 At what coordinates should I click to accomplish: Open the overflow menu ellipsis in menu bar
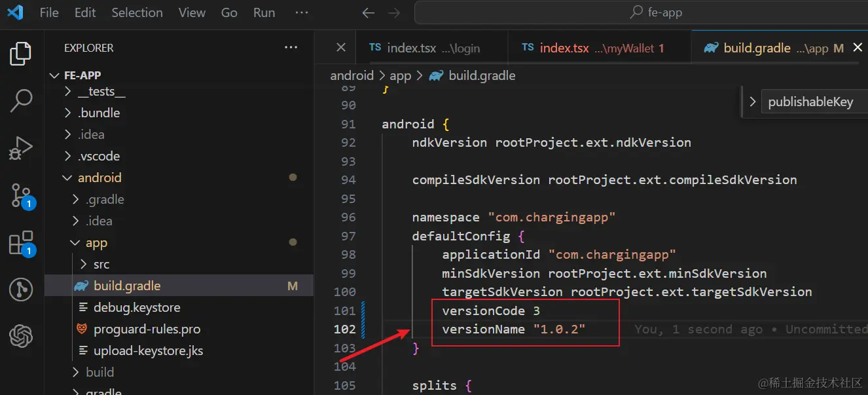[301, 12]
